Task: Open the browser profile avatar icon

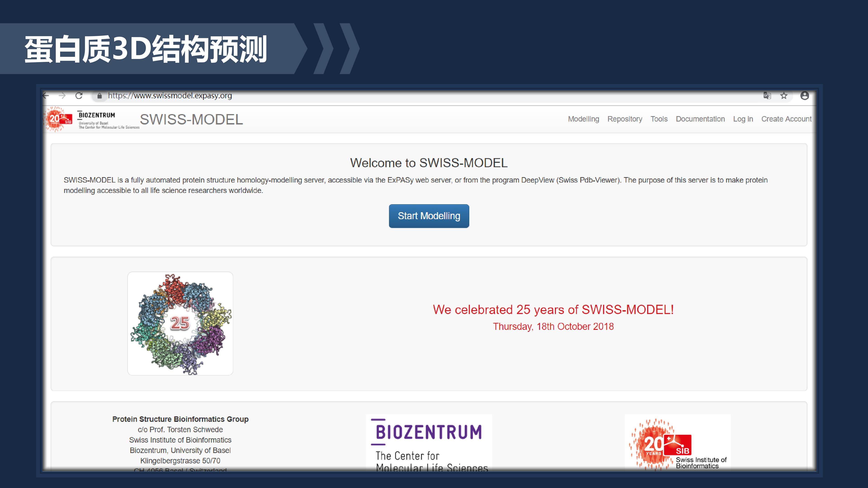Action: pyautogui.click(x=805, y=96)
